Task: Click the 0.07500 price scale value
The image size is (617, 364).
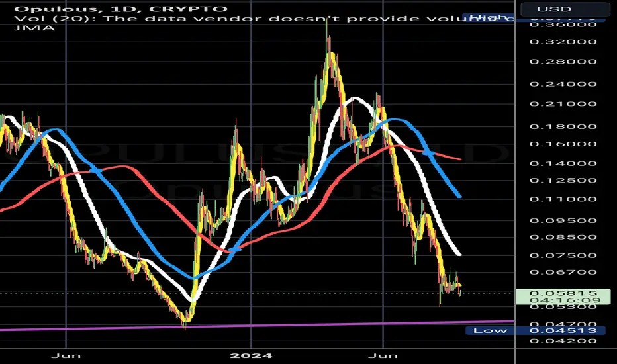Action: tap(563, 255)
